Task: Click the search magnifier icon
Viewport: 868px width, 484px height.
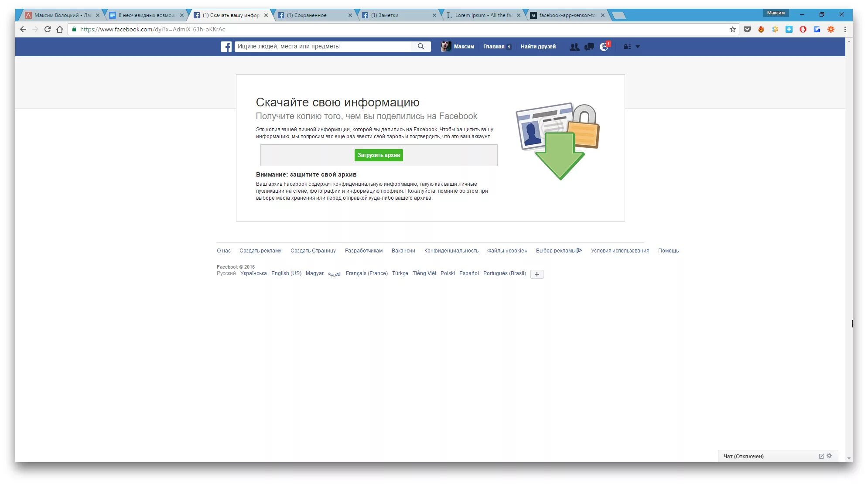Action: point(421,46)
